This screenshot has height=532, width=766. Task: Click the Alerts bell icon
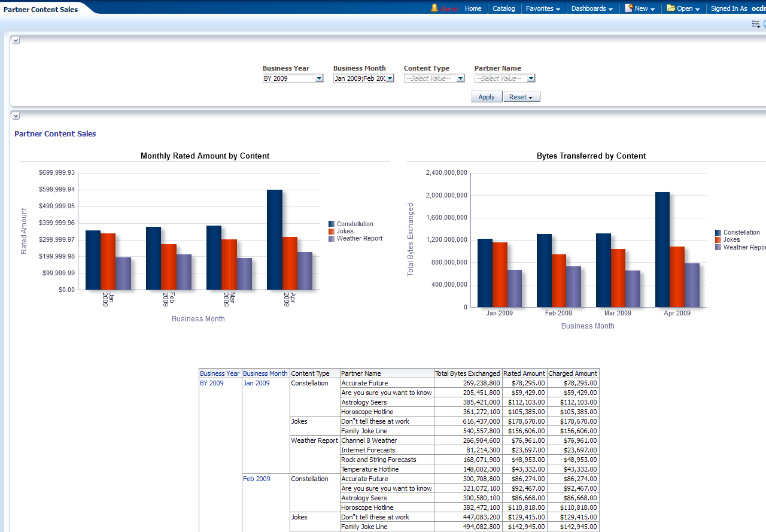tap(434, 8)
